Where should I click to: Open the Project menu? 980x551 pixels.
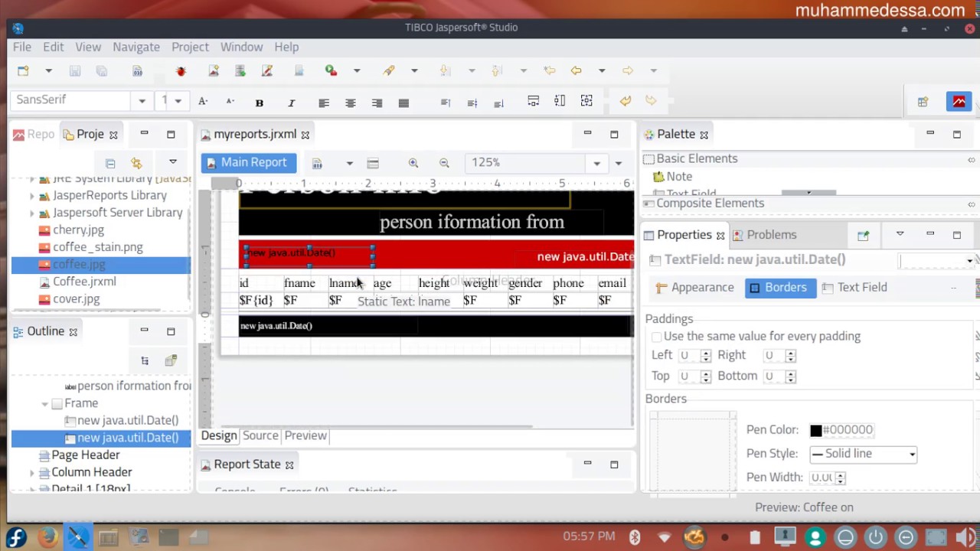[x=190, y=47]
